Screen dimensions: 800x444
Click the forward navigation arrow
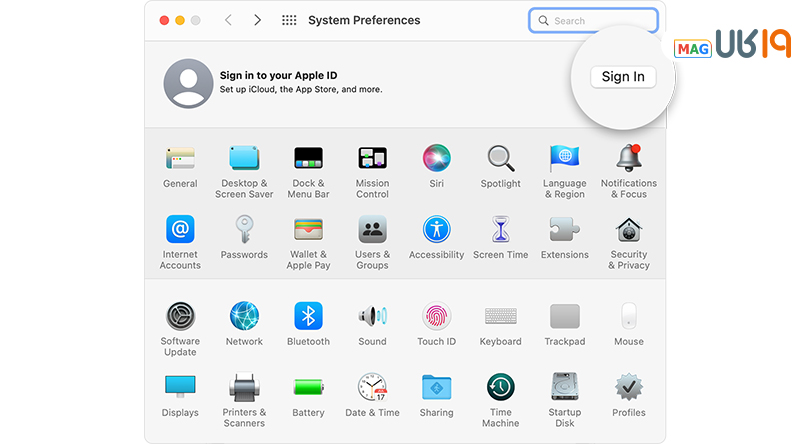257,20
